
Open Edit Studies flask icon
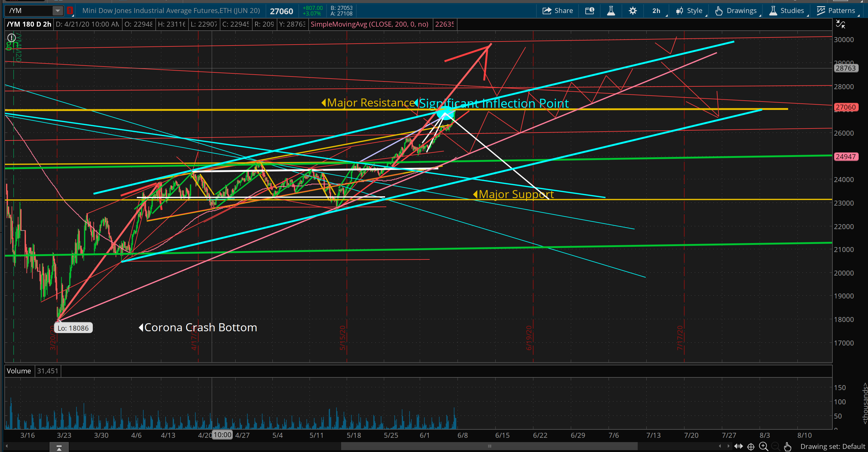coord(611,11)
